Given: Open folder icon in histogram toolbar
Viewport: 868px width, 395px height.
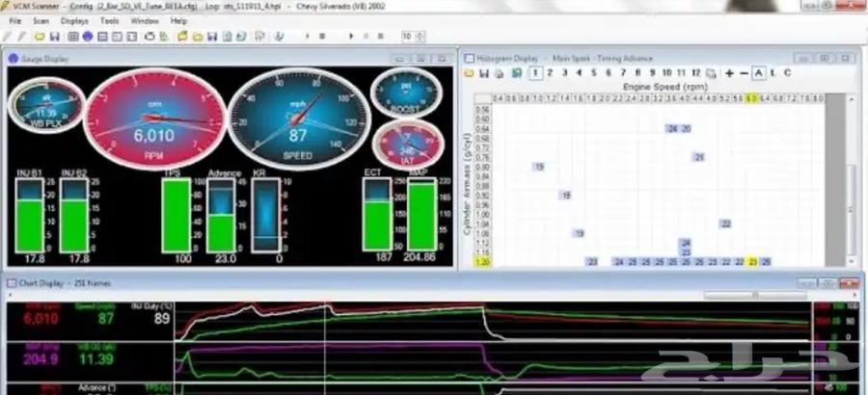Looking at the screenshot, I should pos(470,72).
